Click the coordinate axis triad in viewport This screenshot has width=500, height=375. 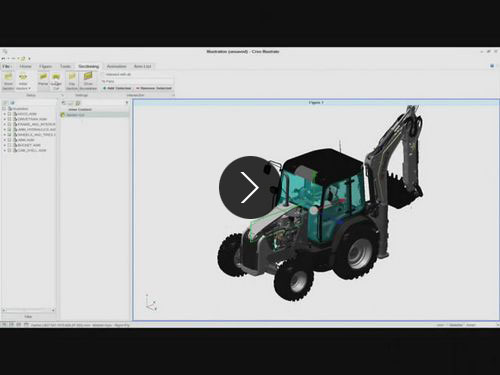pyautogui.click(x=151, y=303)
